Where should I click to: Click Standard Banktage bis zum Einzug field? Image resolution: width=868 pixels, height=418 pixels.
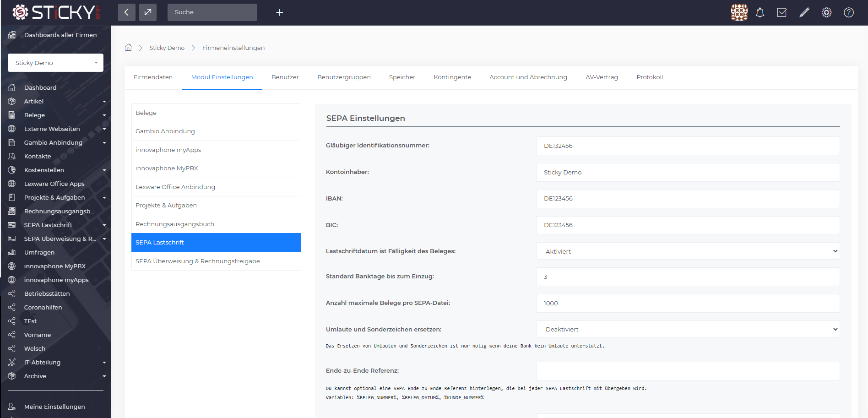point(688,277)
